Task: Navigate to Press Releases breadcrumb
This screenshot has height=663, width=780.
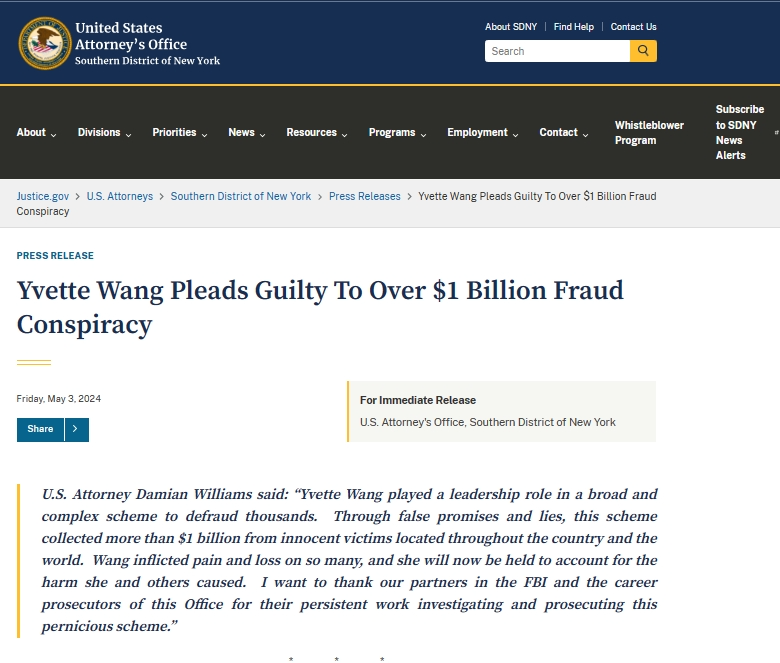Action: click(365, 196)
